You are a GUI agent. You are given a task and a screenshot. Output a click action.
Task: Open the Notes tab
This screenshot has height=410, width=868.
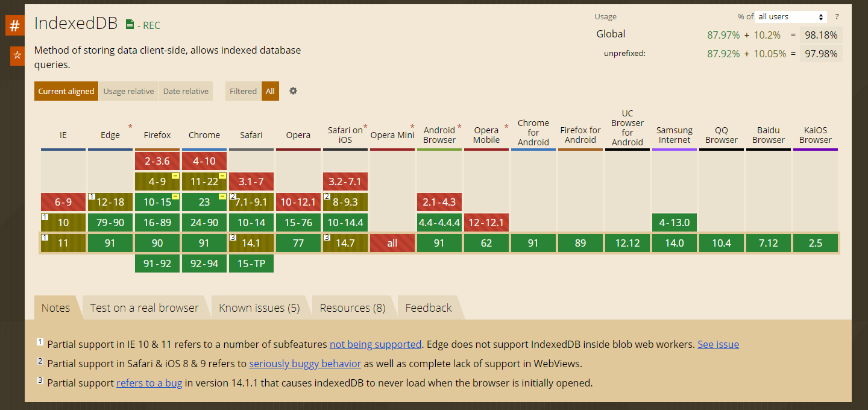coord(55,307)
